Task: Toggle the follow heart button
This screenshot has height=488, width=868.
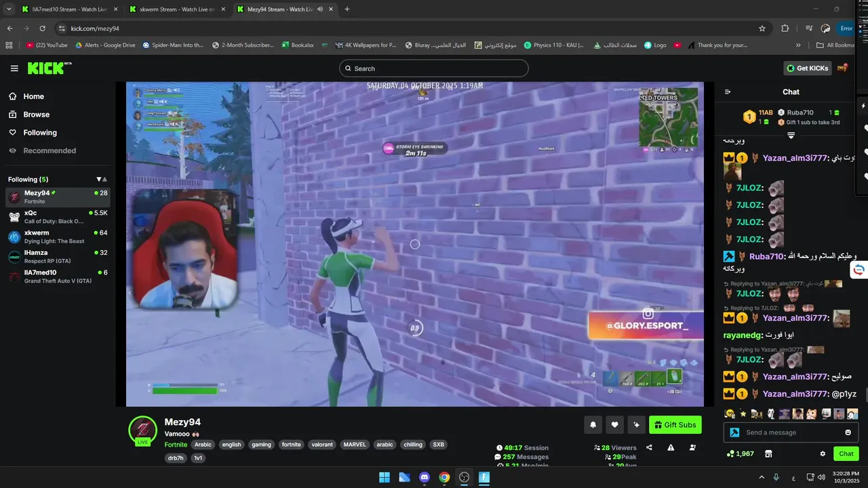Action: click(x=614, y=425)
